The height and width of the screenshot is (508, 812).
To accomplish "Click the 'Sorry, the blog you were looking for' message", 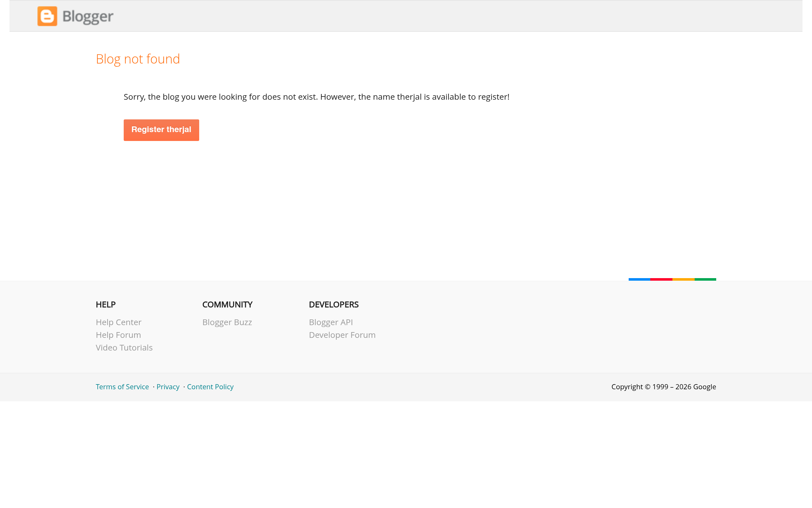I will pos(317,97).
